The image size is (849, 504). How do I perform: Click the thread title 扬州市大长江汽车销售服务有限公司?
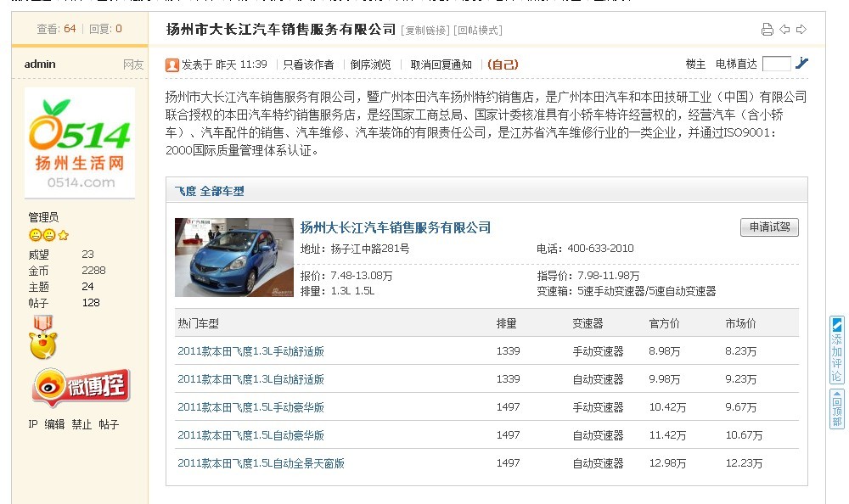(x=281, y=29)
